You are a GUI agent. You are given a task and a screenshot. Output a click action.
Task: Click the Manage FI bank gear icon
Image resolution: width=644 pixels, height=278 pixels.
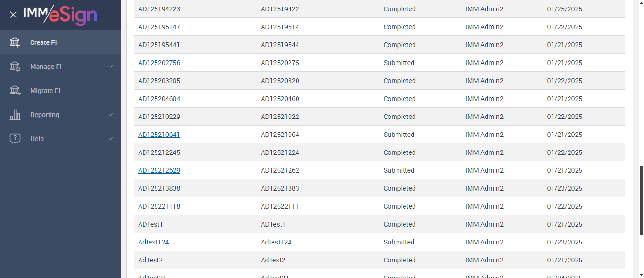click(x=15, y=67)
